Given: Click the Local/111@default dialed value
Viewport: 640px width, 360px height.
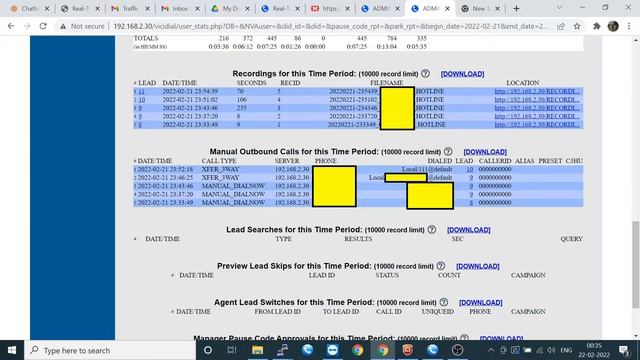Looking at the screenshot, I should [x=427, y=169].
